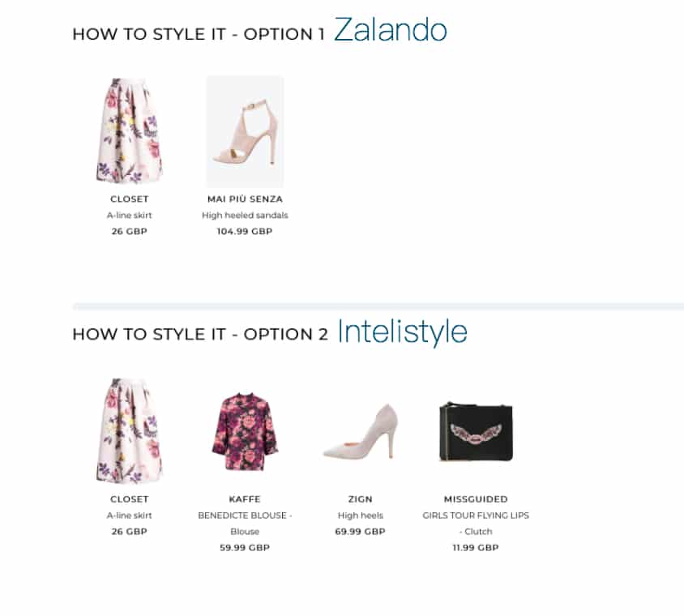Click the Zalando heading text
This screenshot has width=684, height=616.
391,30
